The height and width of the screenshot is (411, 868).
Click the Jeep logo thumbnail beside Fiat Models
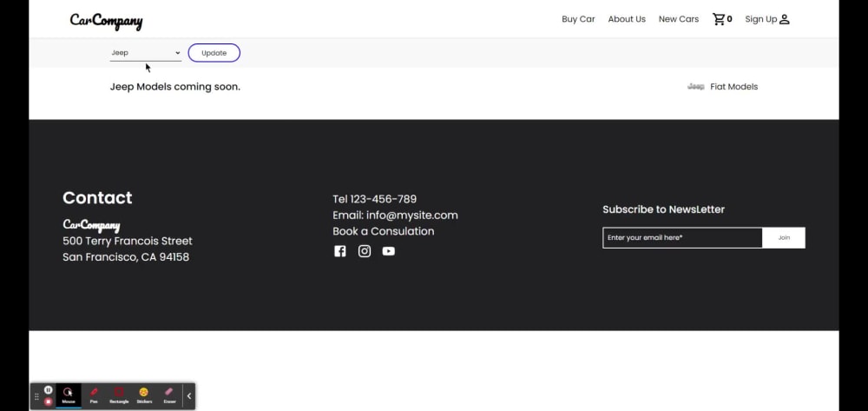tap(696, 86)
